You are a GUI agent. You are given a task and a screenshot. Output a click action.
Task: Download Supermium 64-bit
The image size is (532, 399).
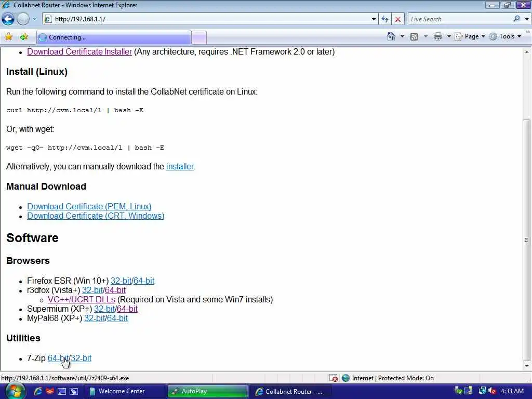pyautogui.click(x=127, y=309)
